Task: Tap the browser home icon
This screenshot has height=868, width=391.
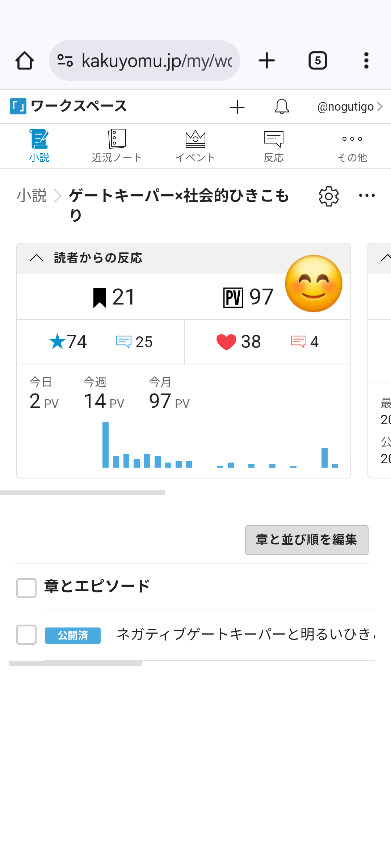Action: pyautogui.click(x=25, y=60)
